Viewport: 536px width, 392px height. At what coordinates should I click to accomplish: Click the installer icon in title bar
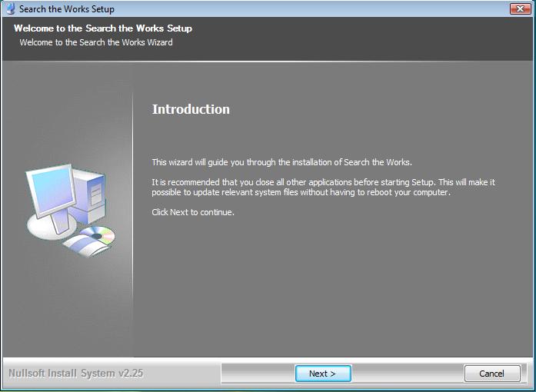coord(11,8)
